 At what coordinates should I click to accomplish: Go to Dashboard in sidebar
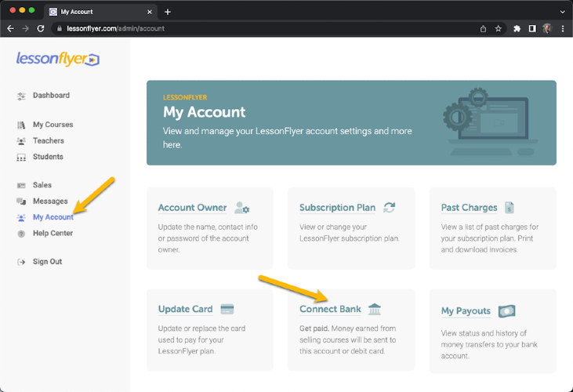pyautogui.click(x=51, y=96)
